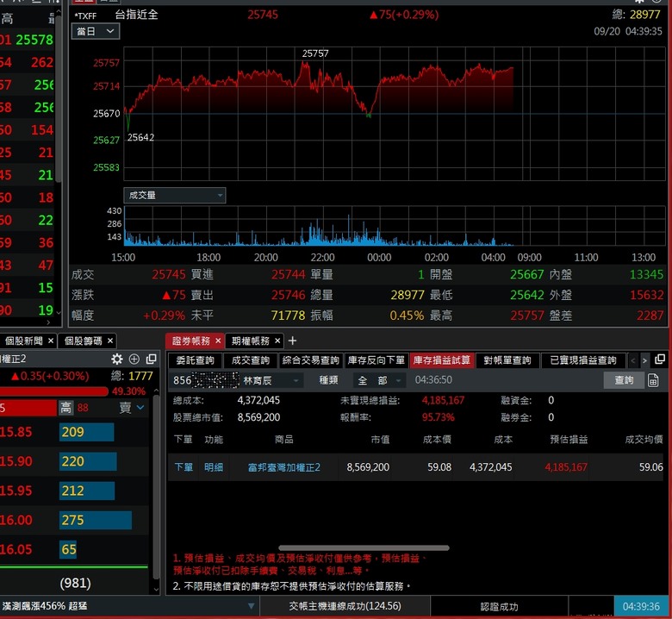Expand the 賣 side dropdown chevron
672x619 pixels.
pos(140,407)
